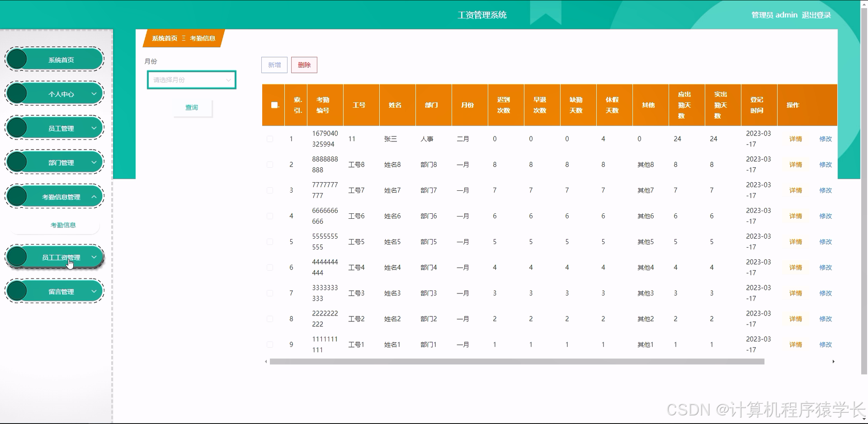Click 系统首页 in the breadcrumb
868x424 pixels.
tap(165, 38)
